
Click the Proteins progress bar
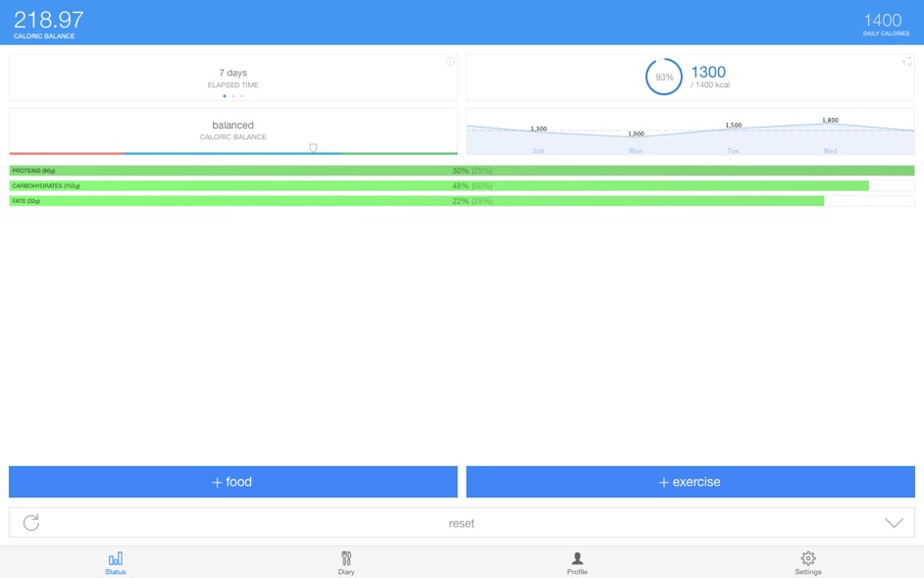461,171
